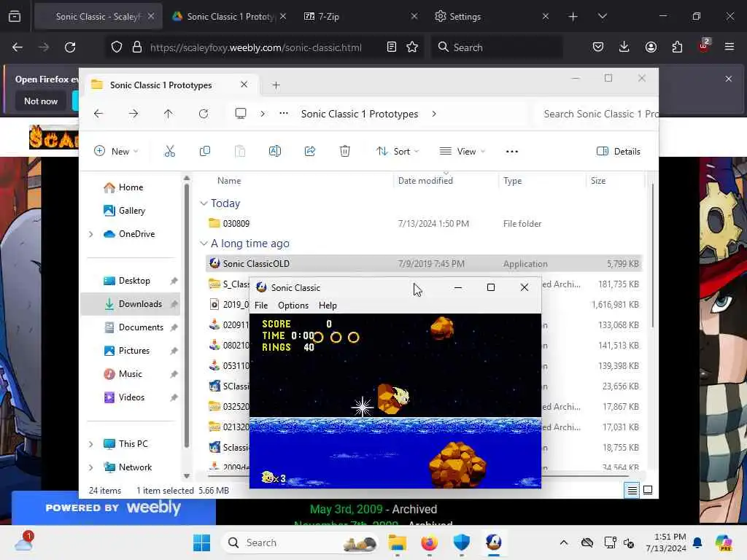Switch to details list view in Explorer status bar

point(632,490)
